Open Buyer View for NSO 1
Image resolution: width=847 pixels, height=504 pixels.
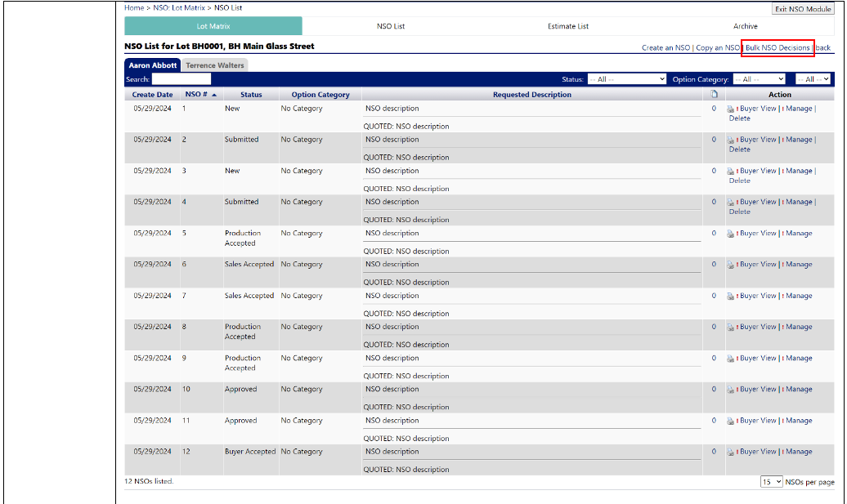[758, 109]
